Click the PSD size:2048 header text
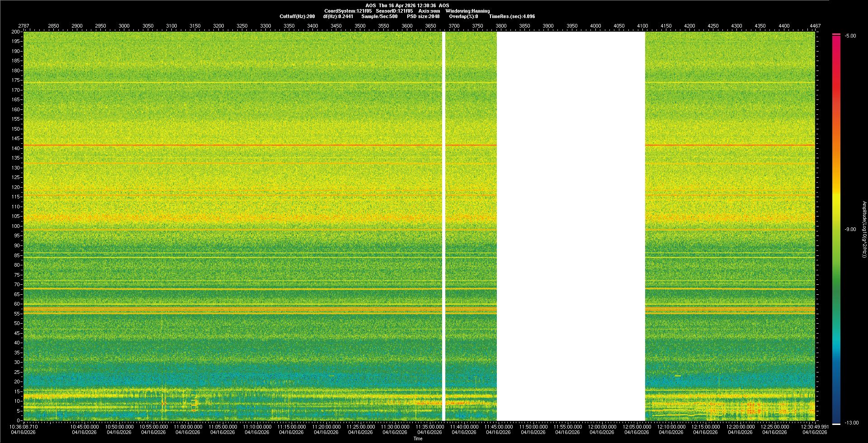 coord(423,16)
